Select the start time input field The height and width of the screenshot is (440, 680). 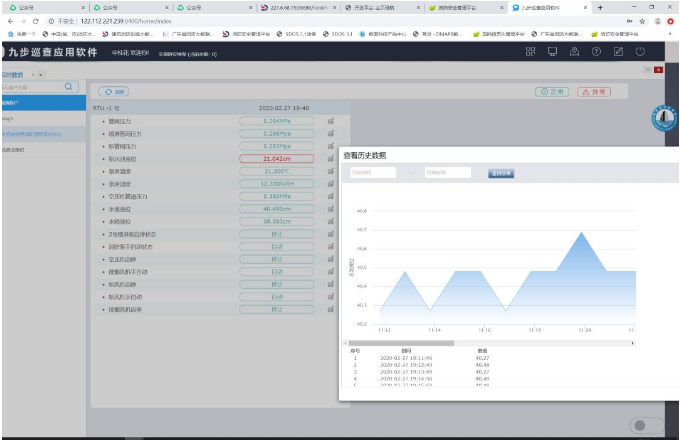(370, 173)
